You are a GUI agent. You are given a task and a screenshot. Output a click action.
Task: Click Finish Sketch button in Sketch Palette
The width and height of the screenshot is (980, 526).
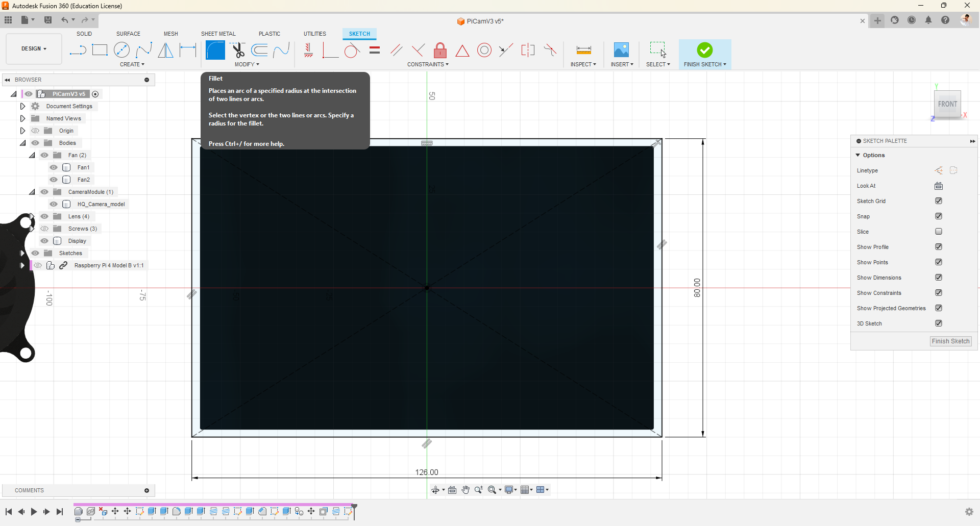tap(950, 341)
